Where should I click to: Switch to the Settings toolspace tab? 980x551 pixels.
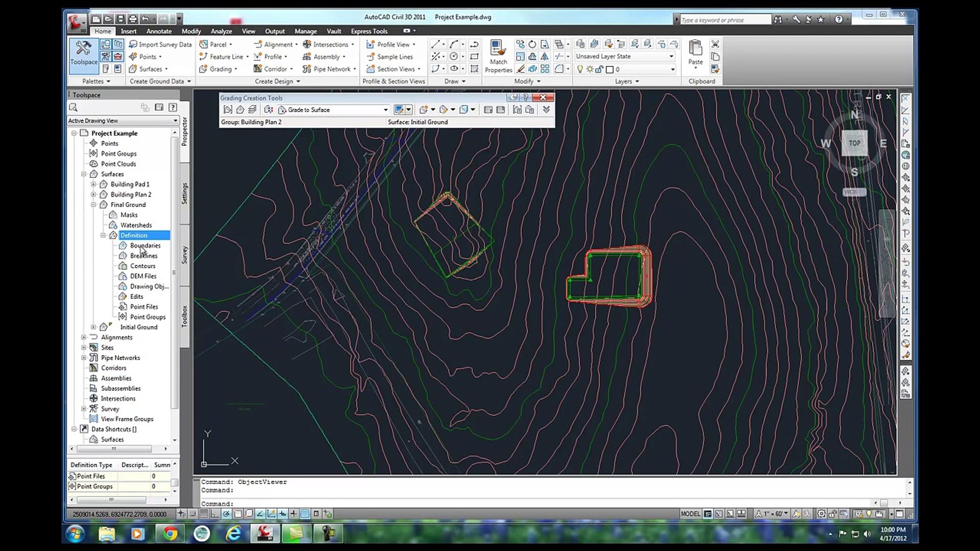pyautogui.click(x=185, y=194)
